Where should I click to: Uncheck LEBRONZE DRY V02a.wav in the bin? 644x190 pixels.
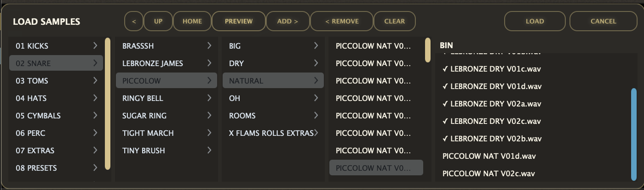[445, 104]
